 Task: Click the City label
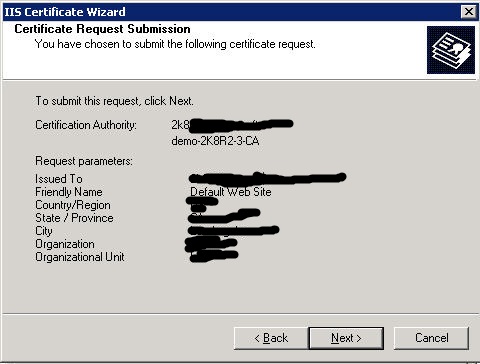(44, 231)
